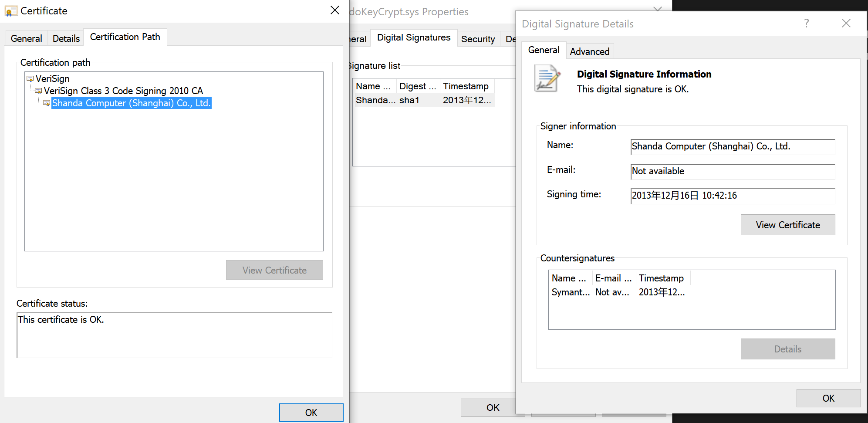Select Shanda Computer (Shanghai) Co., Ltd. tree node
868x423 pixels.
coord(132,103)
